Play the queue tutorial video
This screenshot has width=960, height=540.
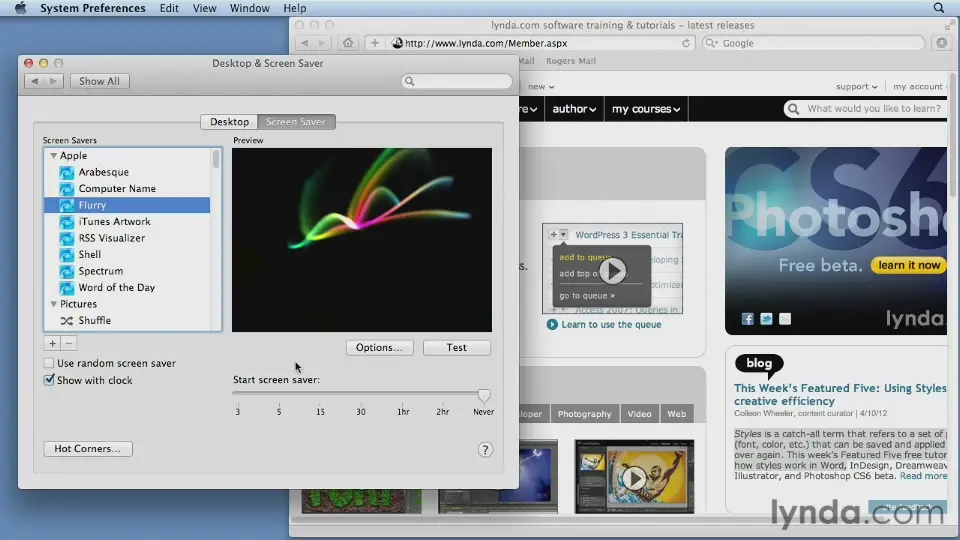tap(612, 271)
